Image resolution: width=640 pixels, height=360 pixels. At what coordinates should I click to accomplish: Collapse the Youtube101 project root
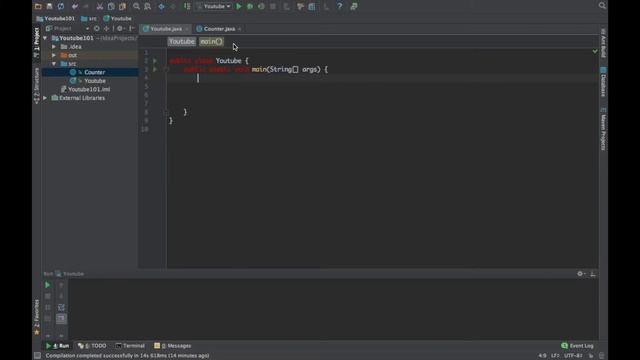coord(45,38)
